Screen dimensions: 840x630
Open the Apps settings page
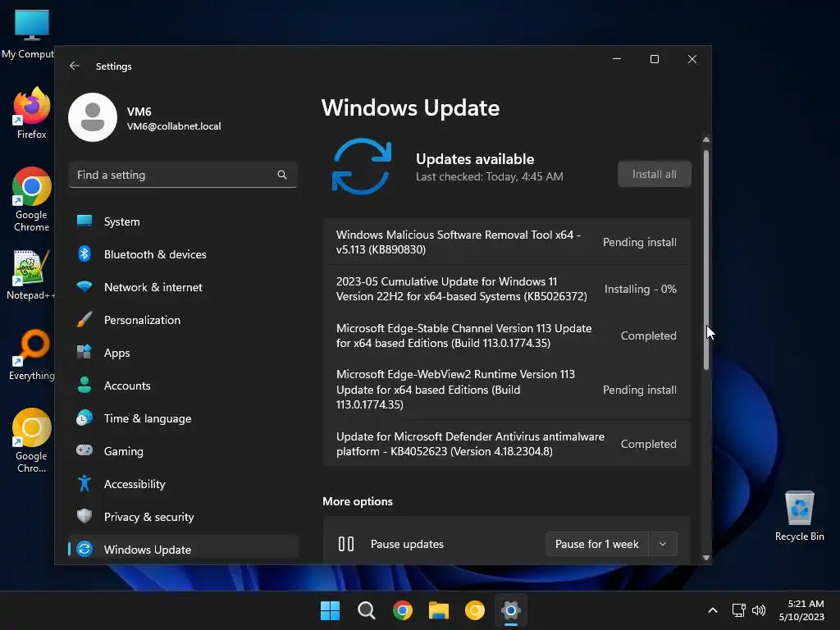pyautogui.click(x=183, y=353)
